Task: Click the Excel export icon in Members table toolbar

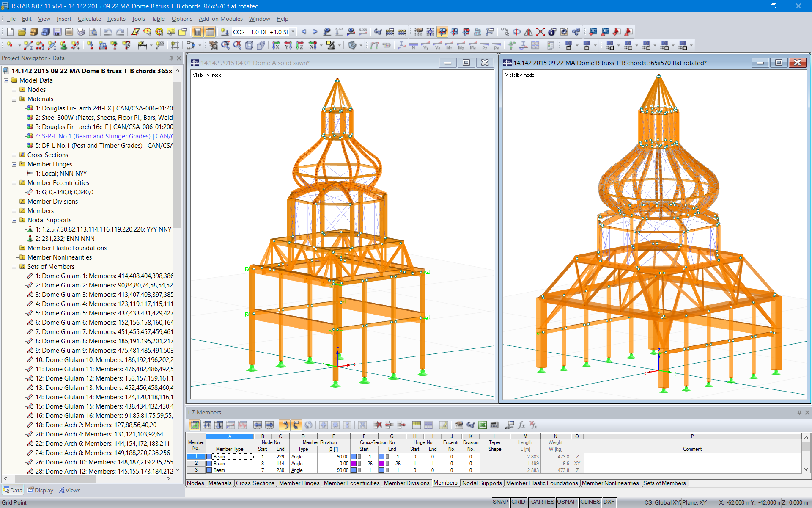Action: 483,425
